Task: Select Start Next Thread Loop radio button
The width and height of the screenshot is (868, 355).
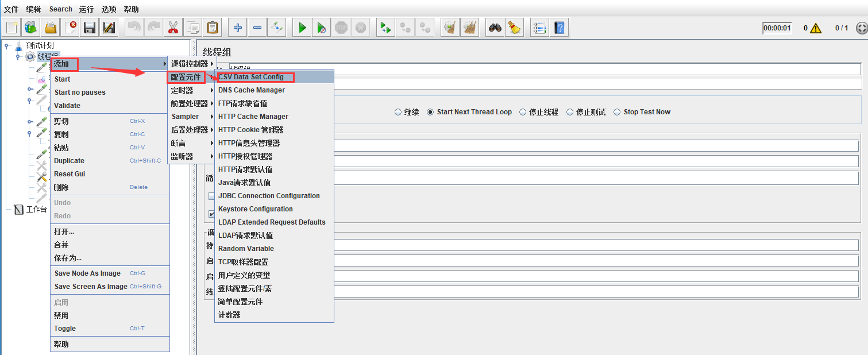Action: click(431, 112)
